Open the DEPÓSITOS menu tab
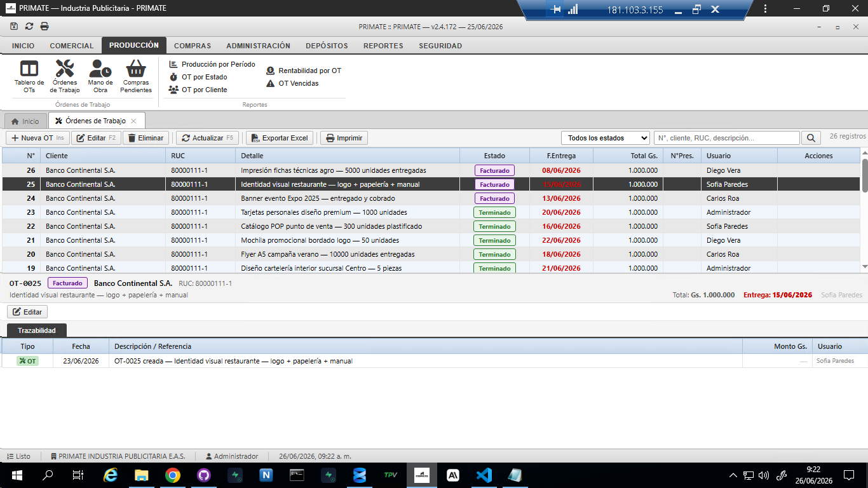The image size is (868, 488). click(327, 46)
